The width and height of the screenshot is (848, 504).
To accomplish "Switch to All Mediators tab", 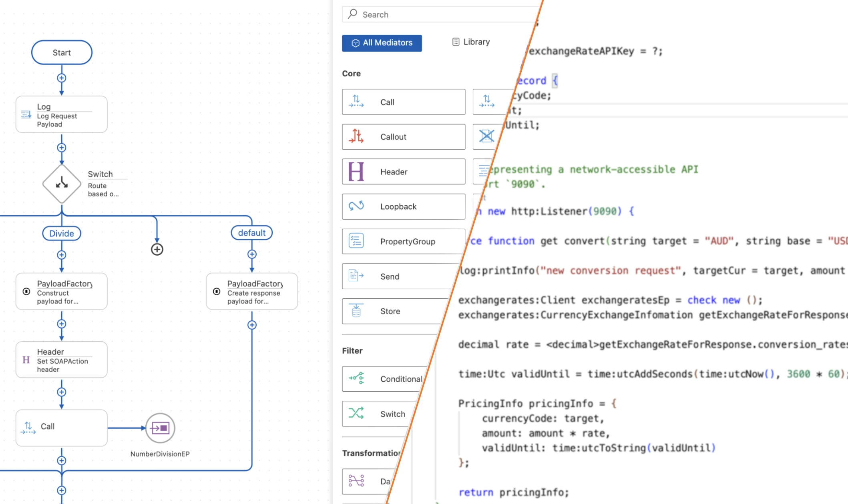I will click(x=382, y=43).
